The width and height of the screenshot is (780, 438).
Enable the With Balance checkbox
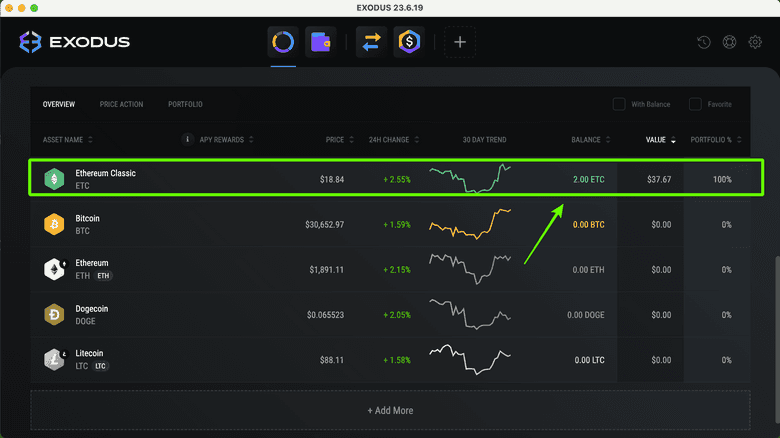coord(620,104)
